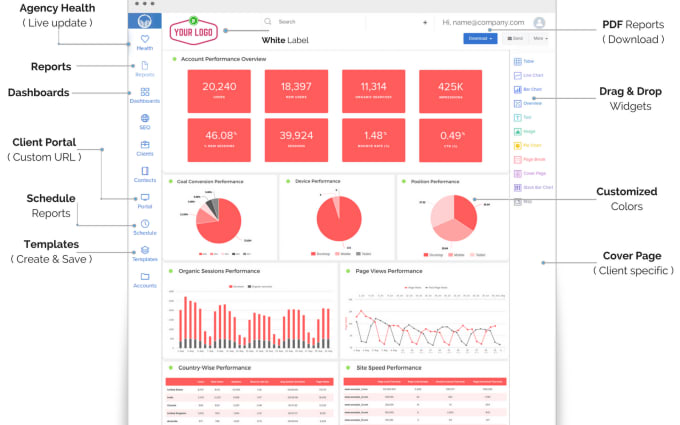Open the Accounts folder sidebar item
The width and height of the screenshot is (680, 425).
[x=145, y=280]
